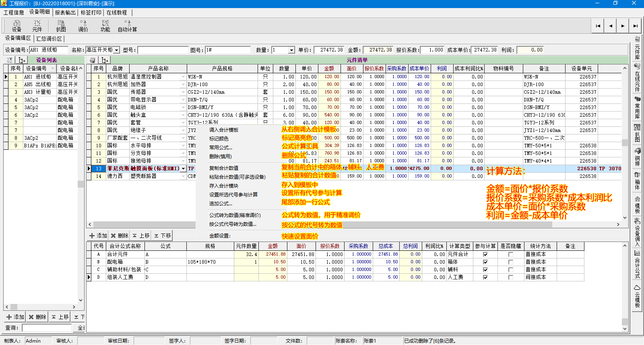This screenshot has width=644, height=345.
Task: Open 扒图 panel in the right sidebar
Action: [637, 133]
